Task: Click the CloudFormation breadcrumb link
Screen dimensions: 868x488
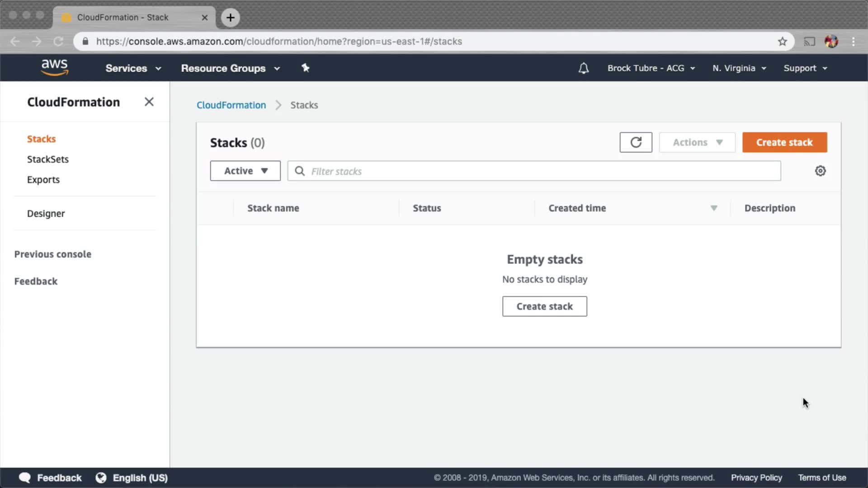Action: (231, 105)
